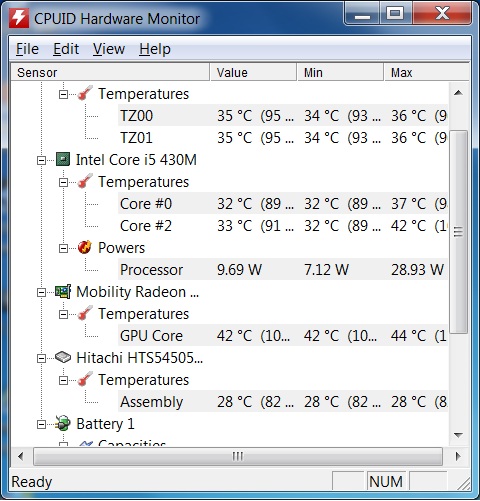Click the 9.69 W processor value
Viewport: 480px width, 501px height.
point(239,269)
